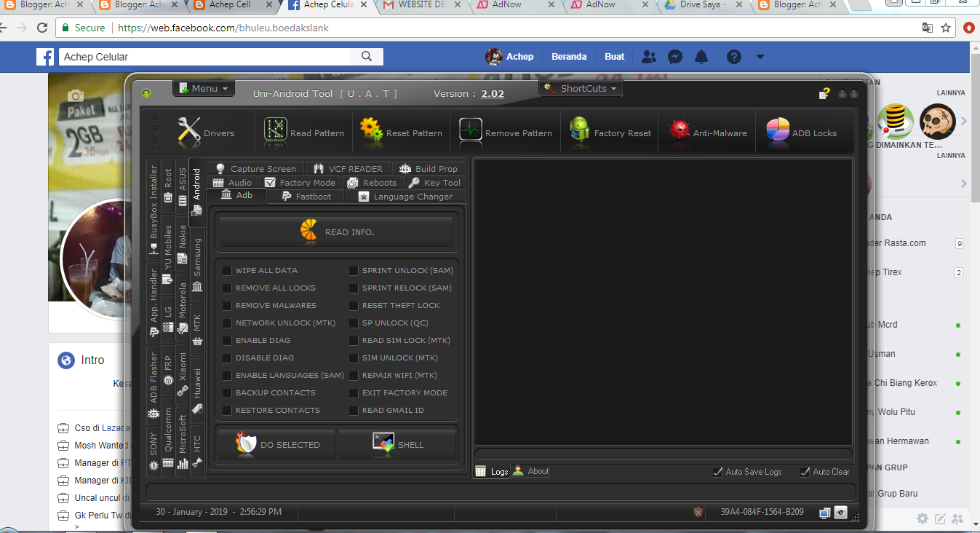Open Facebook friend requests icon
This screenshot has height=533, width=980.
click(x=649, y=56)
